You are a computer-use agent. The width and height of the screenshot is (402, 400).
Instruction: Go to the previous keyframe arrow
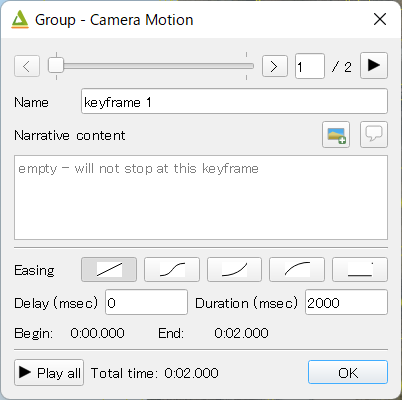27,66
